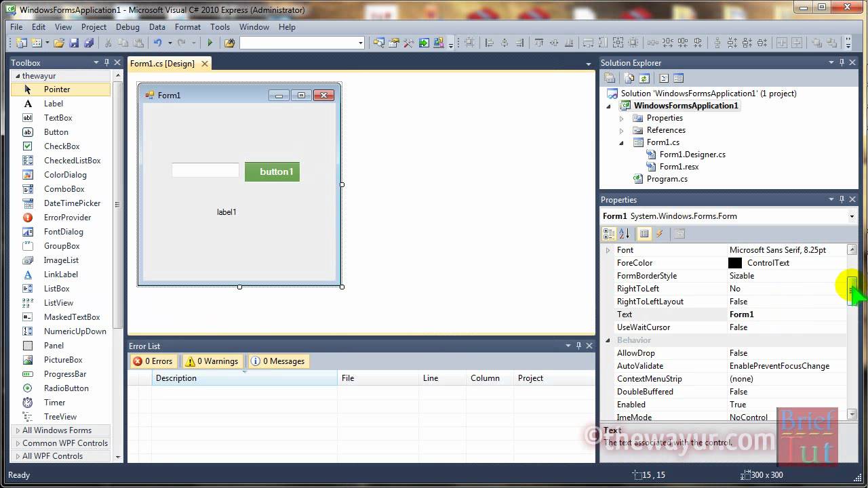Screen dimensions: 868x488
Task: Click the Save disk icon
Action: [x=74, y=43]
